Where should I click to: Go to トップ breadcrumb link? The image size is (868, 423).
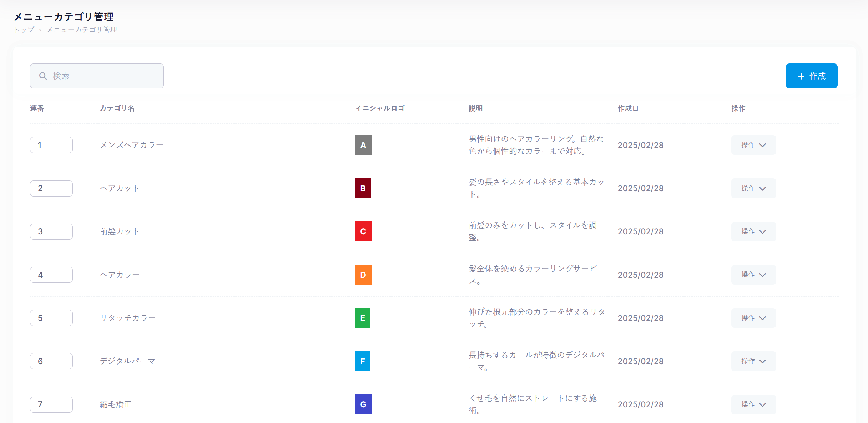pos(24,30)
